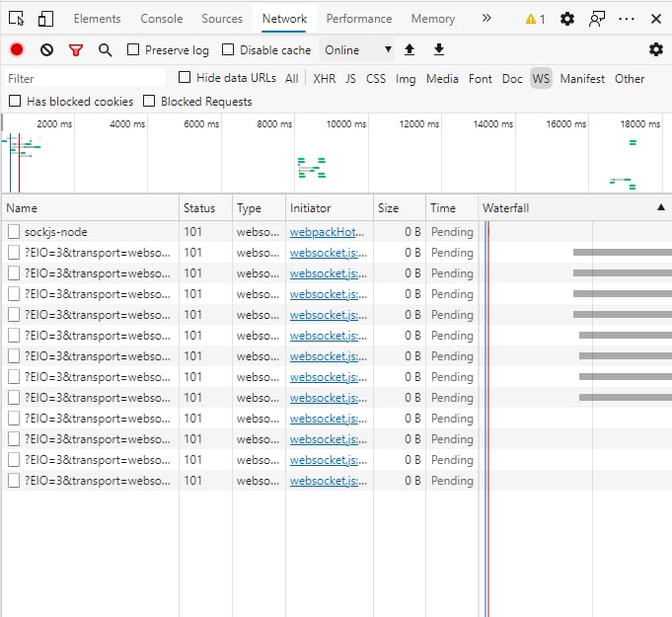The height and width of the screenshot is (617, 672).
Task: Open the webpackHot initiator link
Action: click(327, 232)
